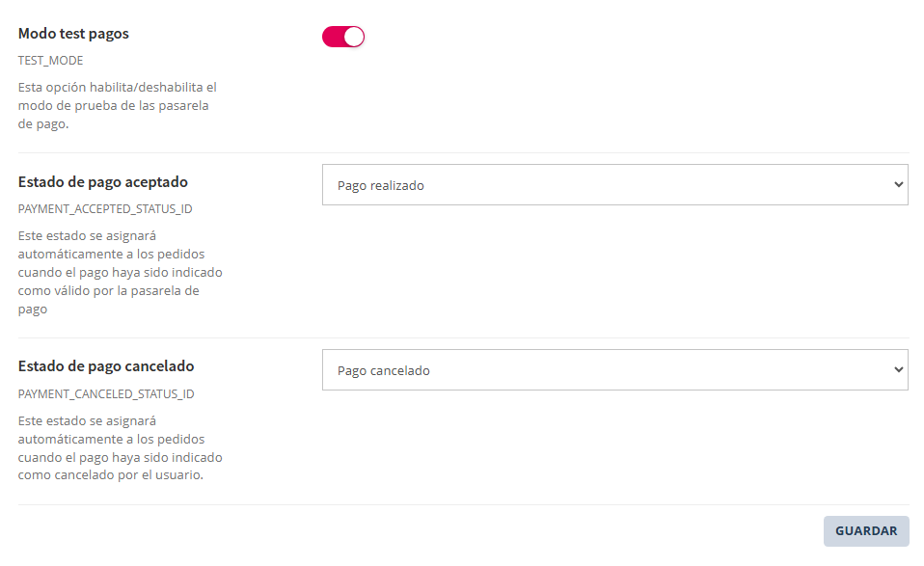The width and height of the screenshot is (924, 566).
Task: Click the pink track of the TEST_MODE toggle
Action: coord(332,37)
